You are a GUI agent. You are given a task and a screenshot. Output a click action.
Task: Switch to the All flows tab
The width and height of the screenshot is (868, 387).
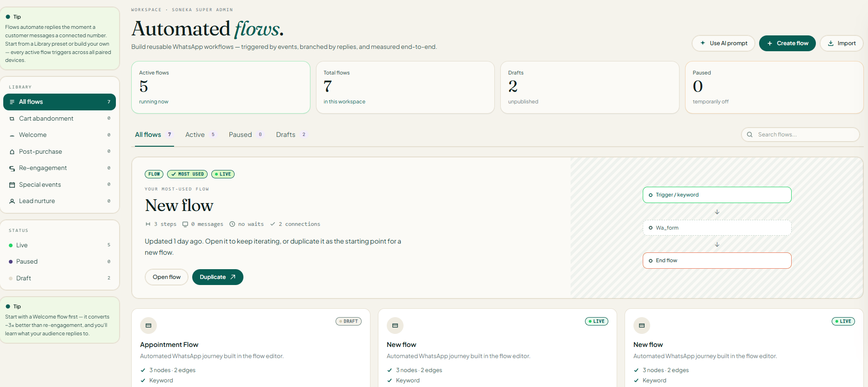[154, 135]
